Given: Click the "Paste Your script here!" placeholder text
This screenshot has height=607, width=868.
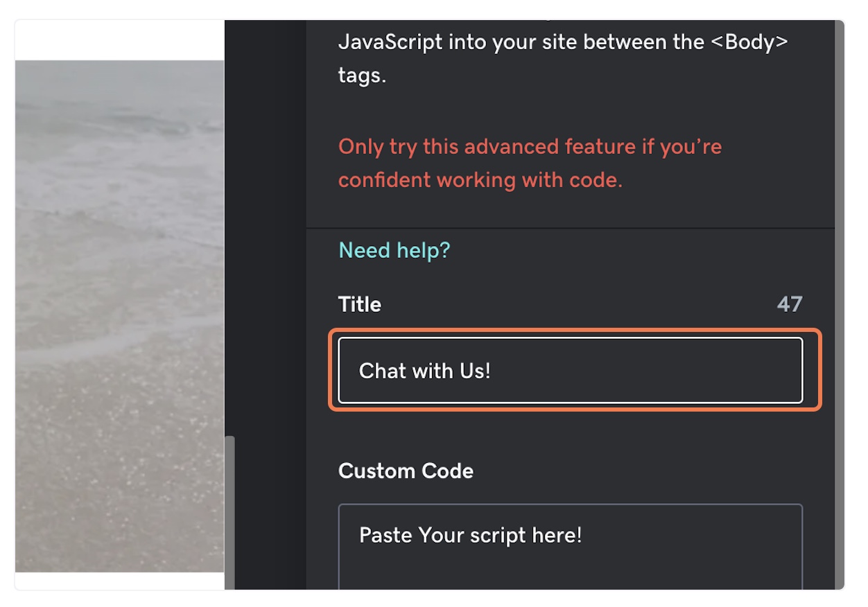Looking at the screenshot, I should (x=470, y=535).
